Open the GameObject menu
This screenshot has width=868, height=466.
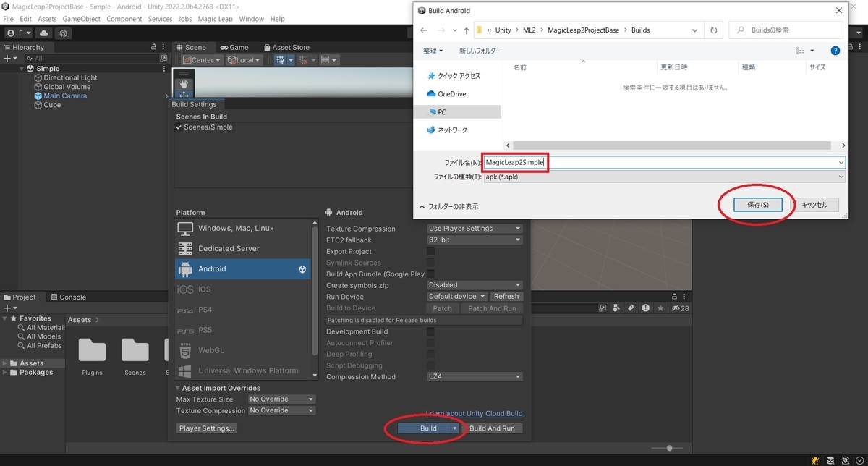[x=82, y=19]
